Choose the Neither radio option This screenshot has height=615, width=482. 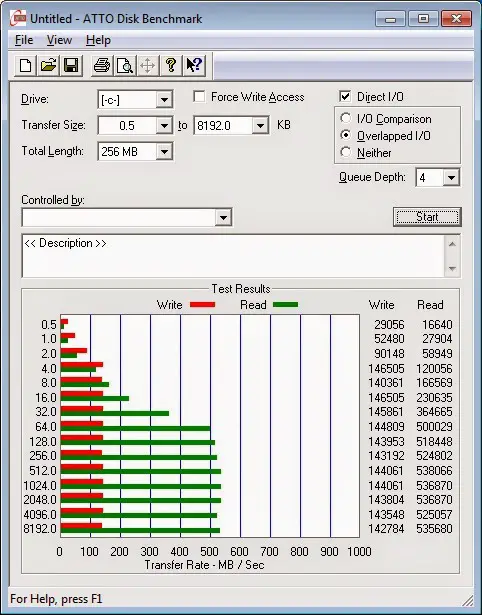tap(346, 152)
